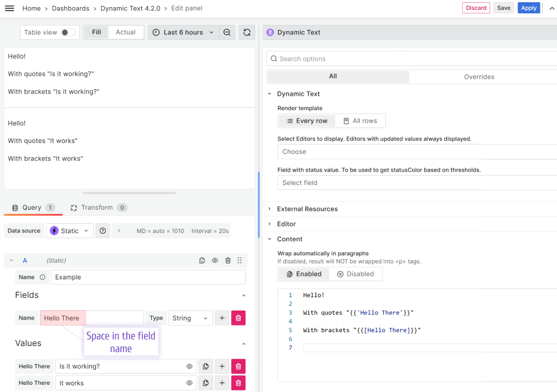The width and height of the screenshot is (557, 392).
Task: Switch to the Overrides tab
Action: pyautogui.click(x=479, y=76)
